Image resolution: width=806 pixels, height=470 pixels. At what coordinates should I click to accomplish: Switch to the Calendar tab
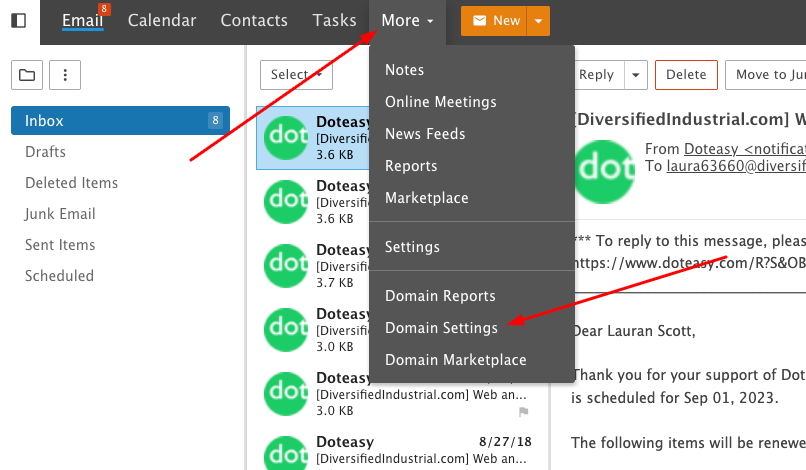(162, 20)
